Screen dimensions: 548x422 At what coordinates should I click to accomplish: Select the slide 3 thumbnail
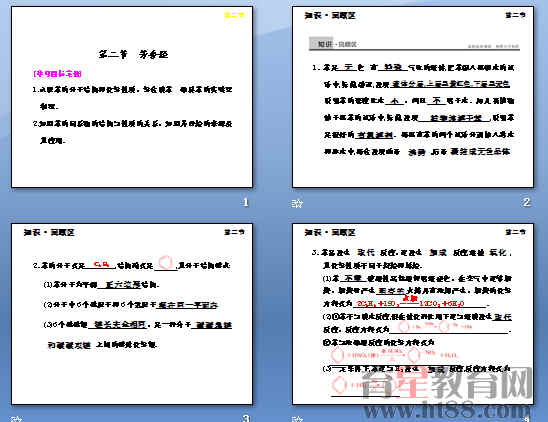[132, 314]
